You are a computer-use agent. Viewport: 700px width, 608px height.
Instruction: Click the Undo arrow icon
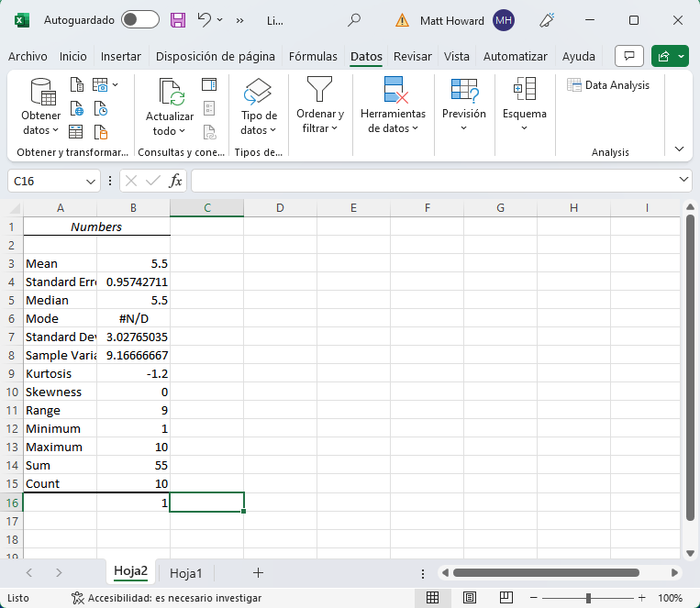pos(204,19)
